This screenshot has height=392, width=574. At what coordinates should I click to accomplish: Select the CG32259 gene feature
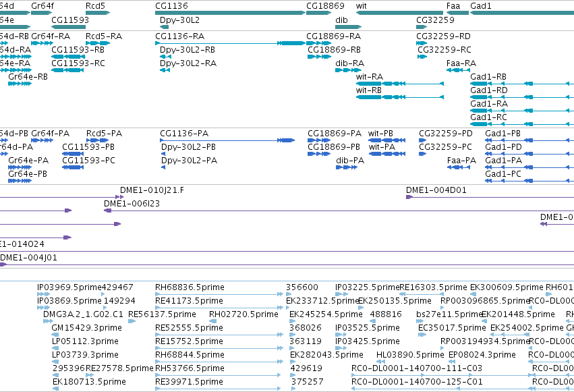(x=422, y=27)
